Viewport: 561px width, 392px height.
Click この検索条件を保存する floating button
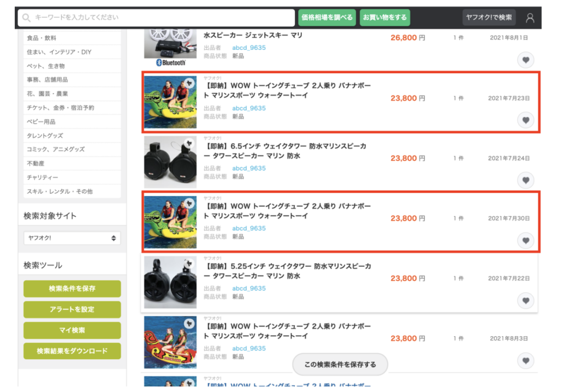click(x=340, y=365)
